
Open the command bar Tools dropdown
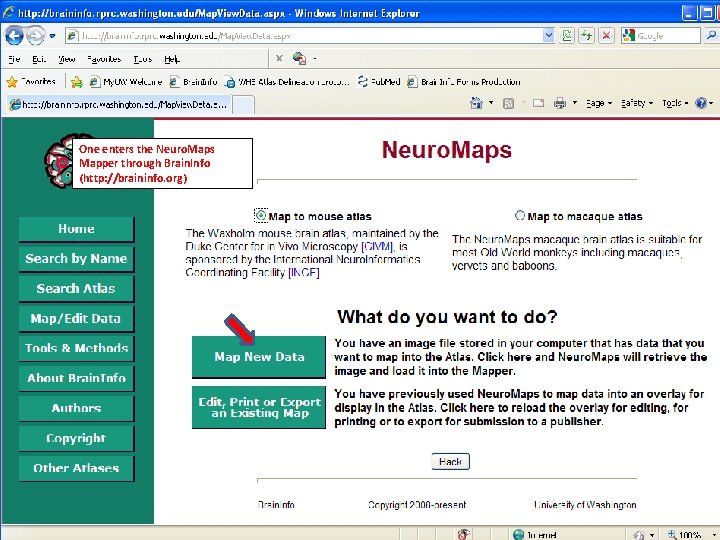(675, 103)
